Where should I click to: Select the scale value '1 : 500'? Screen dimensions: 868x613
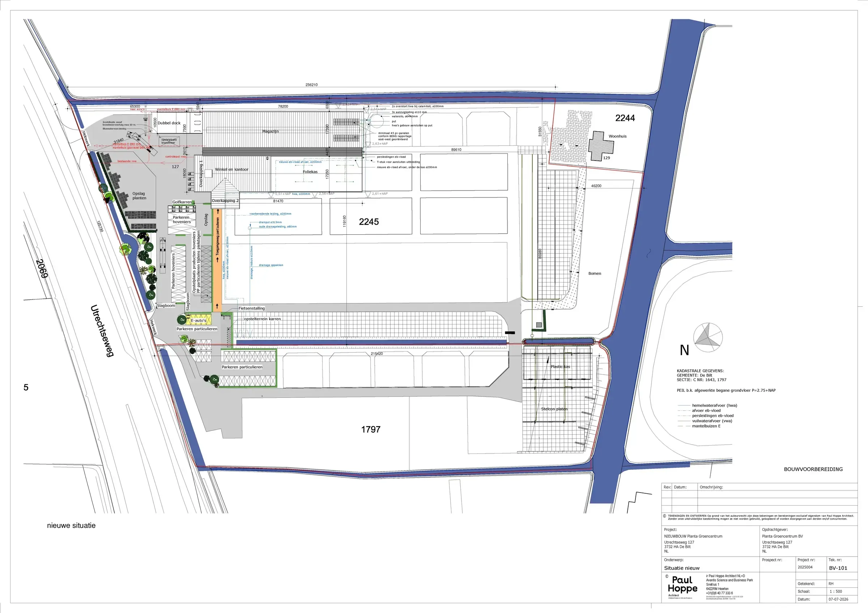(x=835, y=591)
